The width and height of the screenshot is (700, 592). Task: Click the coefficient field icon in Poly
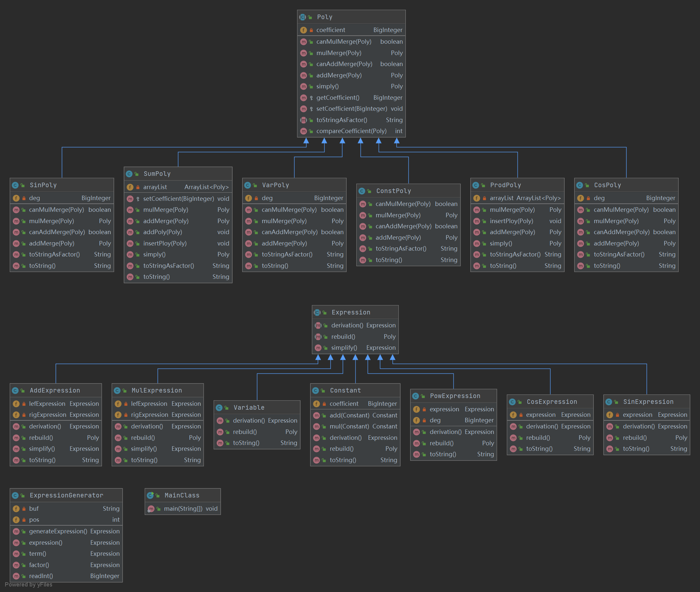[303, 30]
